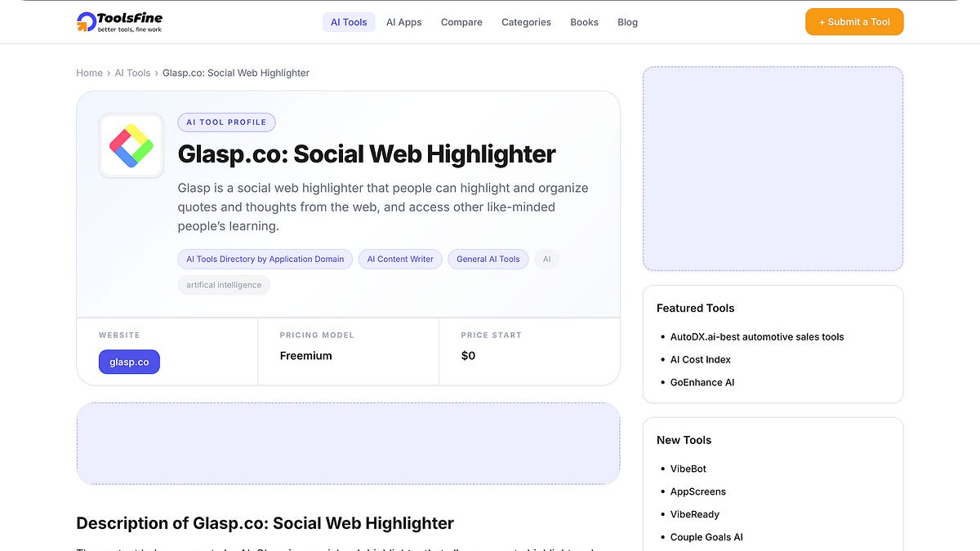Open the VibeReady link

point(695,514)
